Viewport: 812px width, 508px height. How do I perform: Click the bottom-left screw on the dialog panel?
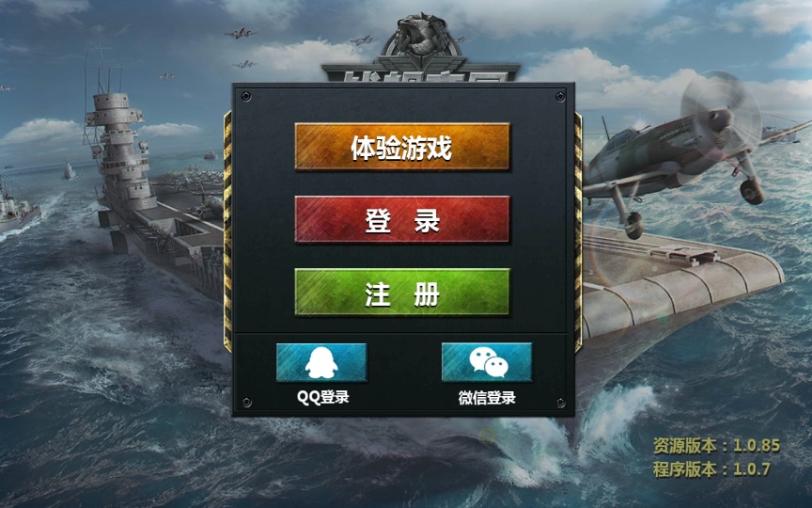(247, 403)
